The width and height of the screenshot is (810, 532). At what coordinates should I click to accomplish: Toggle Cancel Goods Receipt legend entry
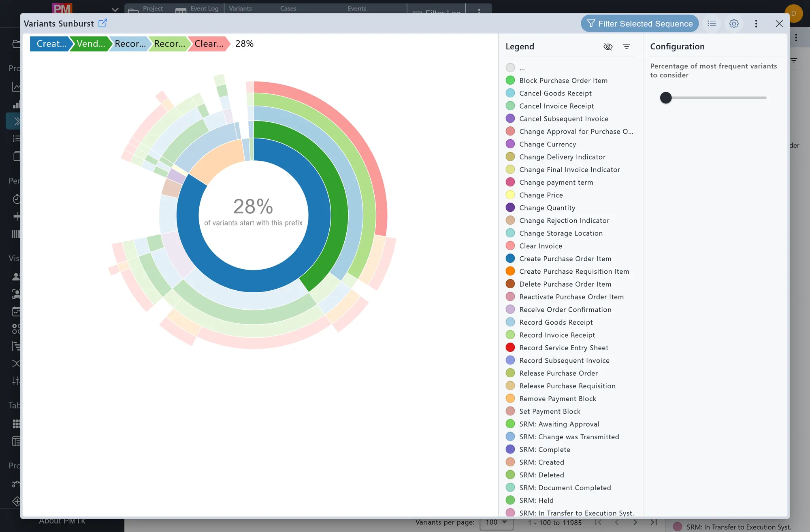[x=549, y=93]
